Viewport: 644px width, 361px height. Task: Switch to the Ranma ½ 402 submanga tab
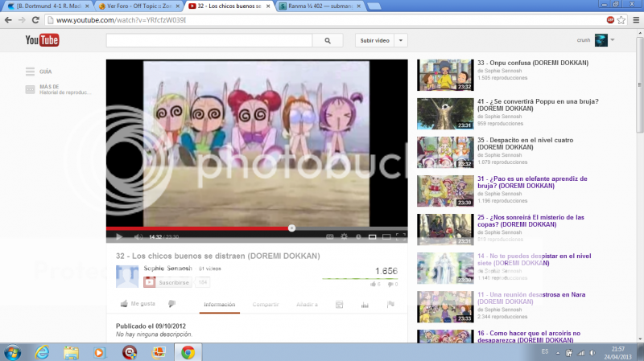point(320,6)
